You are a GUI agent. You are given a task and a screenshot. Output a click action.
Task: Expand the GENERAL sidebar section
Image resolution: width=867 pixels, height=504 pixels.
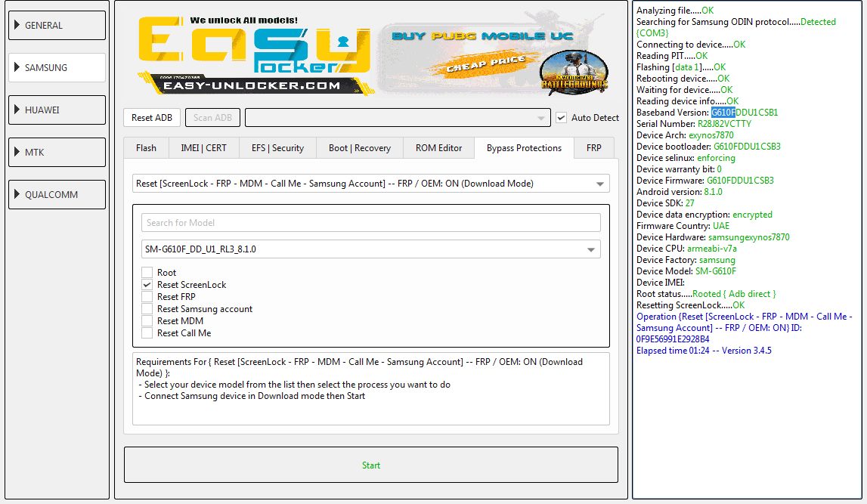[x=57, y=26]
